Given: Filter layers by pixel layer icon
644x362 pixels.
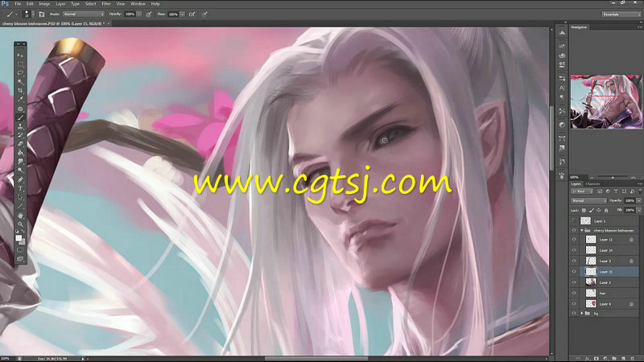Looking at the screenshot, I should click(x=600, y=191).
